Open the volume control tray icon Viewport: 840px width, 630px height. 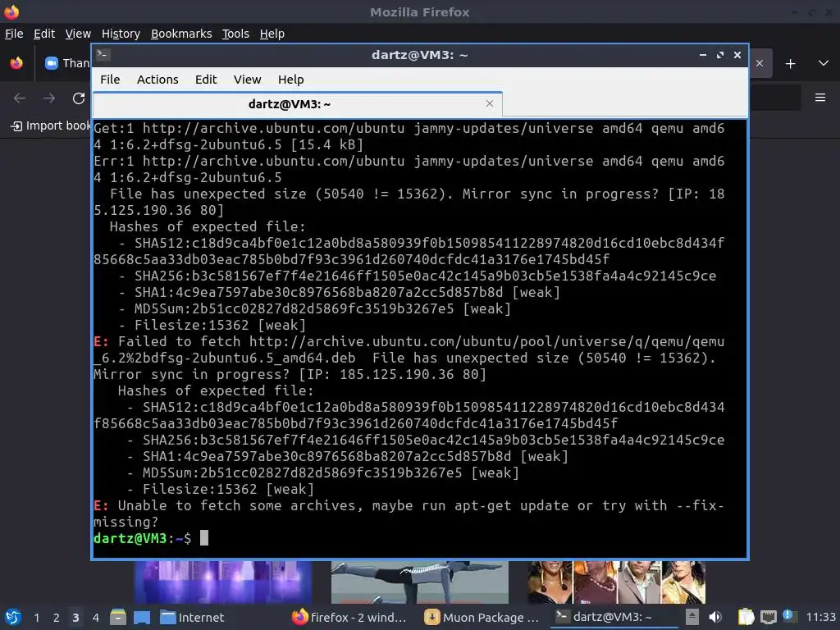coord(715,617)
